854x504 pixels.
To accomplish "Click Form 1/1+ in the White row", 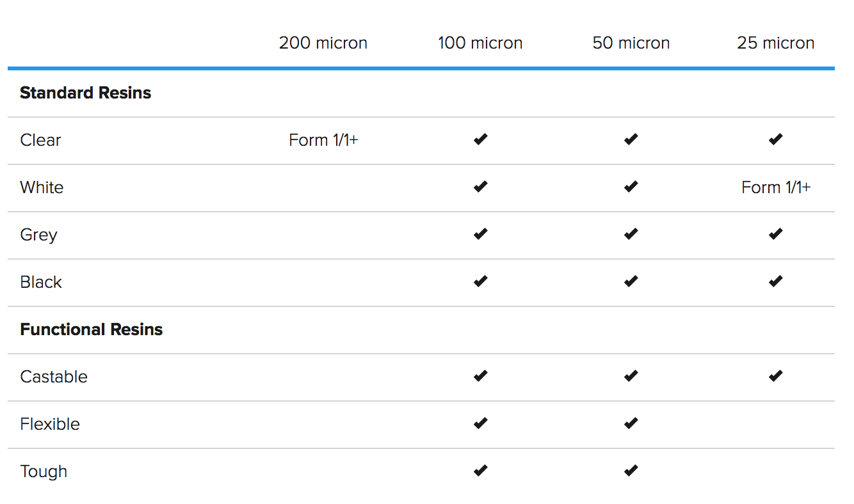I will pyautogui.click(x=776, y=187).
